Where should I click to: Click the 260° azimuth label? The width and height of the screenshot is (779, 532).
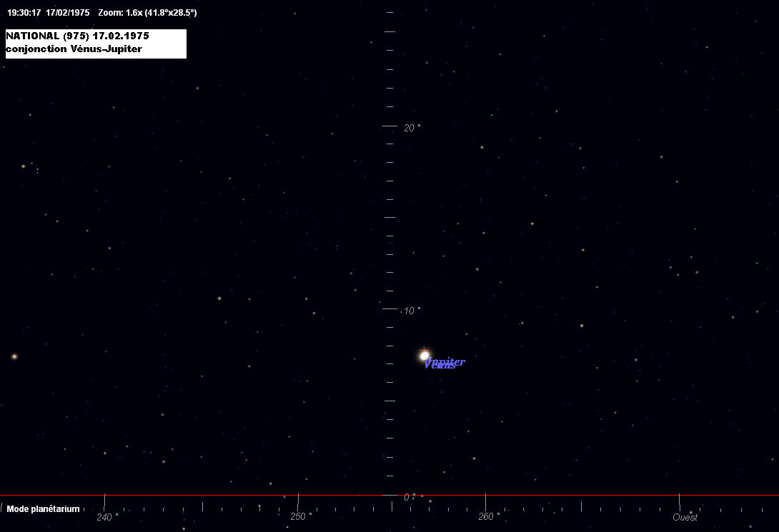[x=489, y=517]
